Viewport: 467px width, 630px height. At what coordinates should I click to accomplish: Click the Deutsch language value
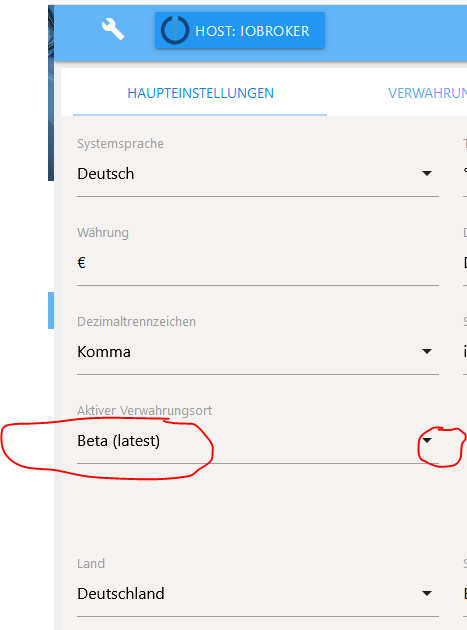coord(106,174)
